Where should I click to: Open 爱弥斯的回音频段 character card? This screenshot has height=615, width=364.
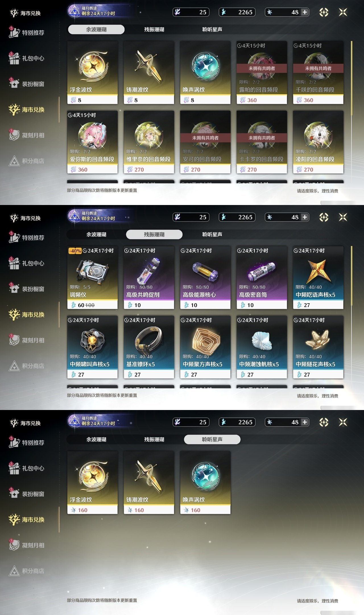coord(92,142)
